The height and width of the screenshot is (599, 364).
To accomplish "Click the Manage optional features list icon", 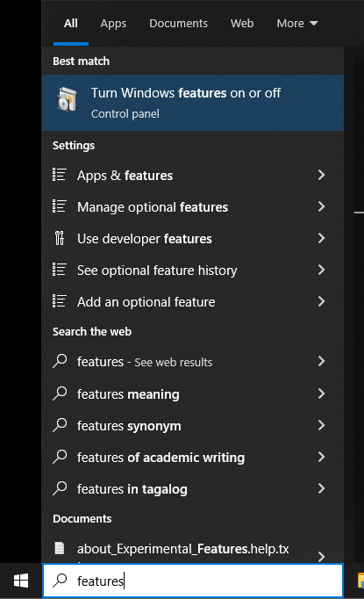I will [x=59, y=206].
